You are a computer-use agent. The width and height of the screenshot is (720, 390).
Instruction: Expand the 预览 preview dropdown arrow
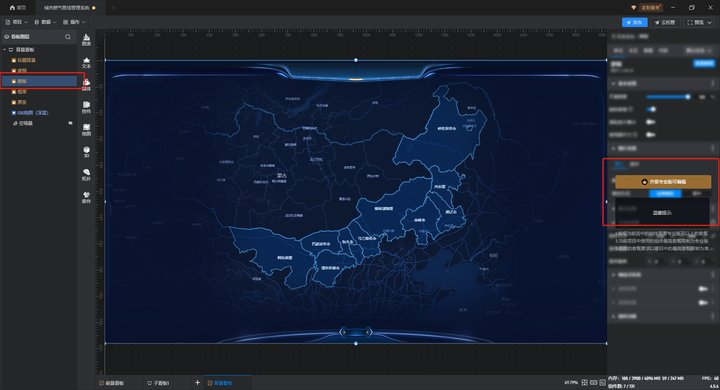pyautogui.click(x=709, y=23)
